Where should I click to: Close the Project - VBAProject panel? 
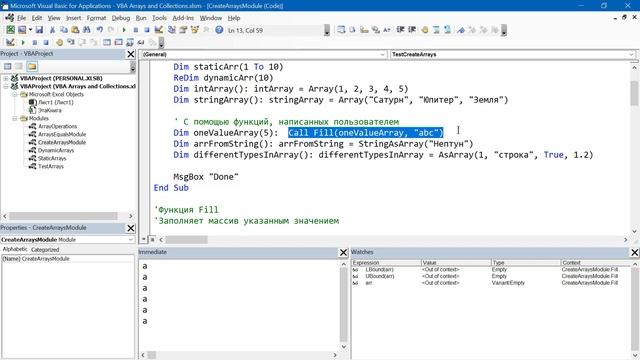131,54
